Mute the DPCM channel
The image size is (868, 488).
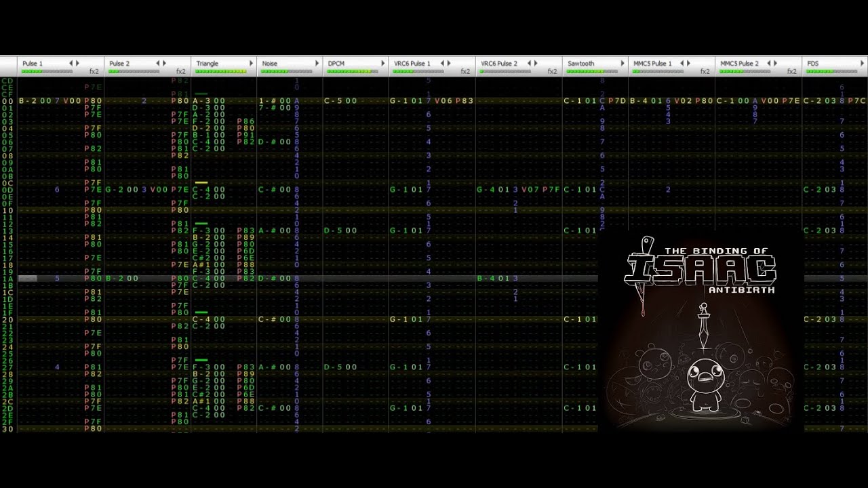(336, 63)
